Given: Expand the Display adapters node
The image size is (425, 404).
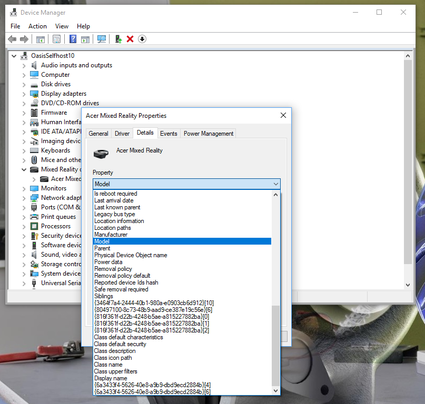Looking at the screenshot, I should click(24, 94).
